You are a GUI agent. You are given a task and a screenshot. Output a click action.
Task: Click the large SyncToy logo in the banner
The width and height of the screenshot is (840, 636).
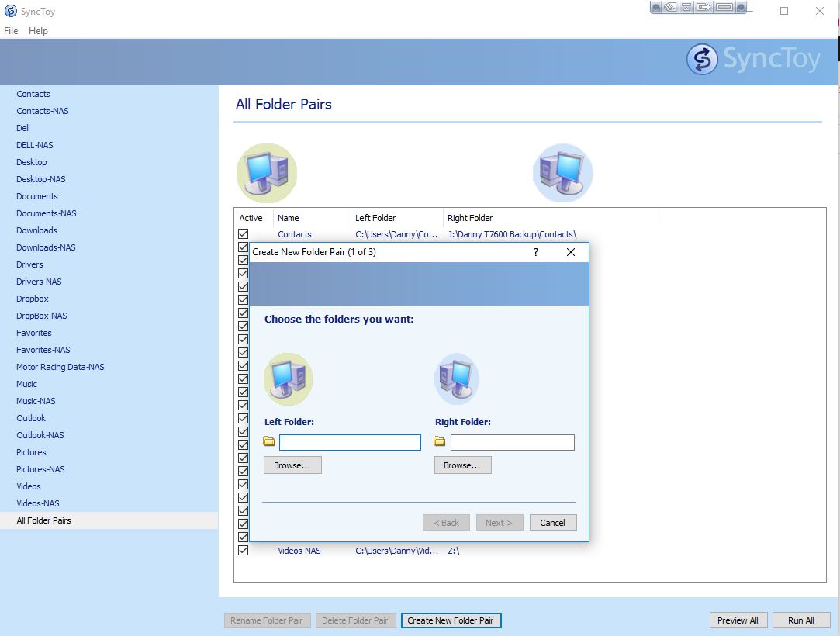753,59
